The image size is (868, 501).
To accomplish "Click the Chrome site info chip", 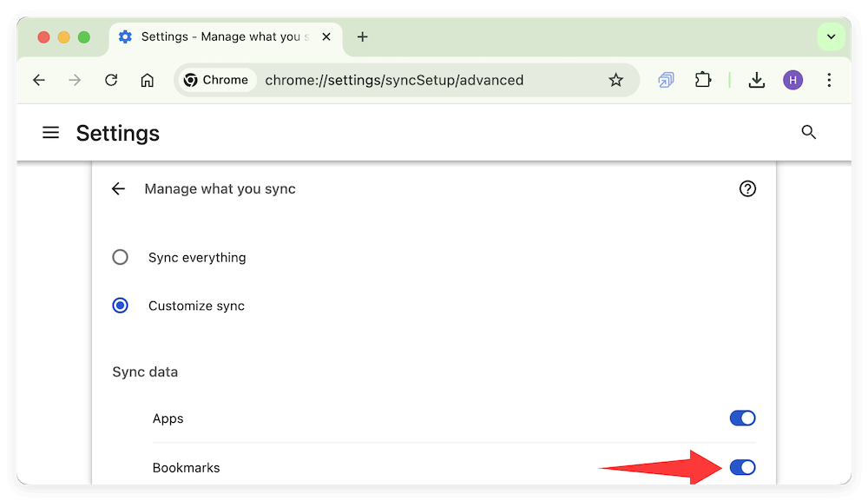I will point(215,79).
